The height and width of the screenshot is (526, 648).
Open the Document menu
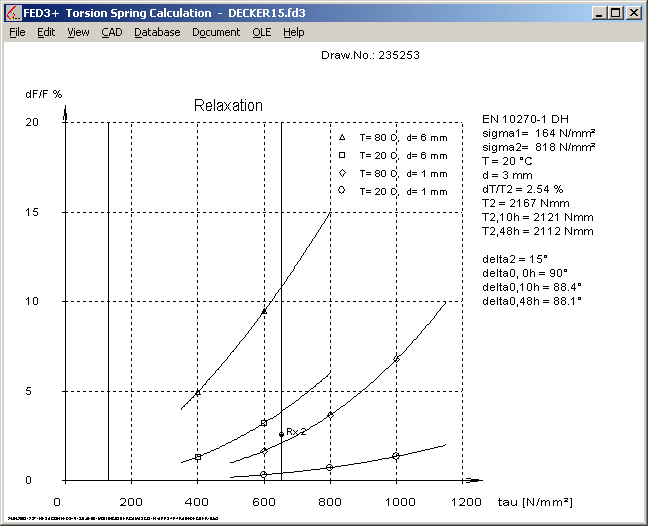216,32
